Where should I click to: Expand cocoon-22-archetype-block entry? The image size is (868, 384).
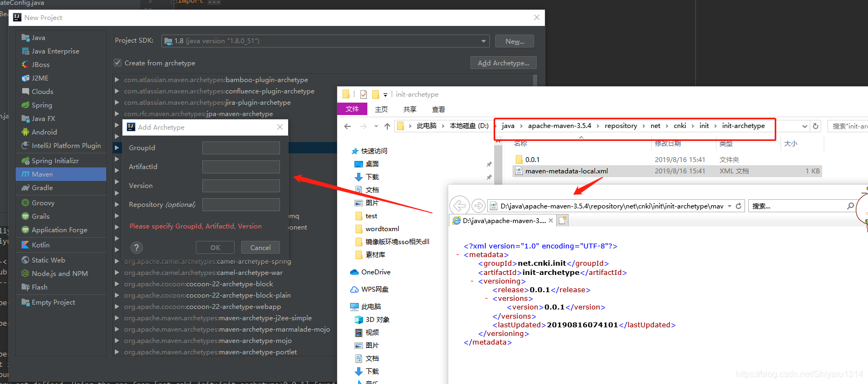117,284
